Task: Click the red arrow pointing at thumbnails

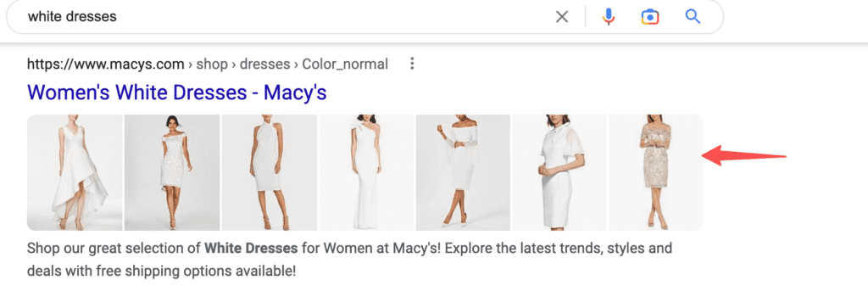Action: 744,155
